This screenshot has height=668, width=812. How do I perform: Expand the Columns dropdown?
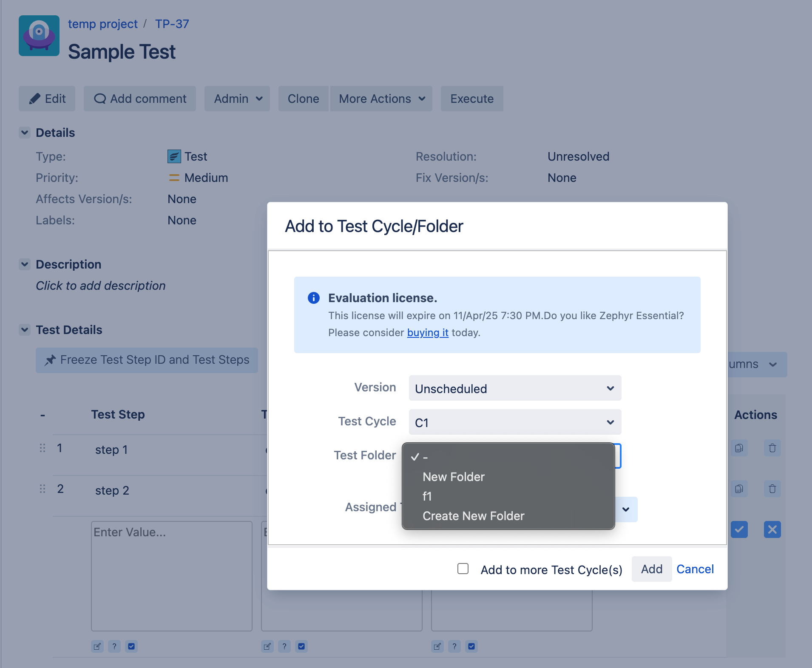(755, 364)
